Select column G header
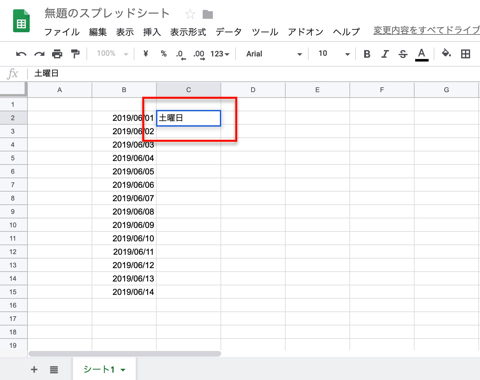The width and height of the screenshot is (480, 380). click(446, 90)
